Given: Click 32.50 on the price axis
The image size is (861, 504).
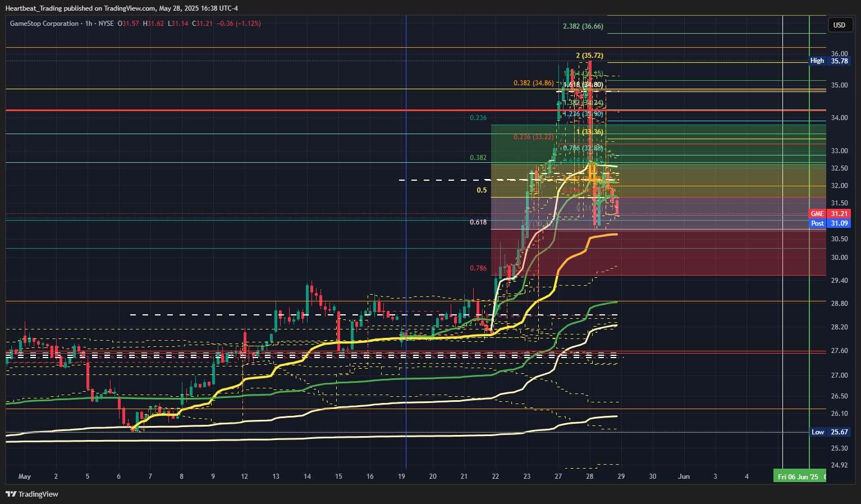Looking at the screenshot, I should pos(839,168).
